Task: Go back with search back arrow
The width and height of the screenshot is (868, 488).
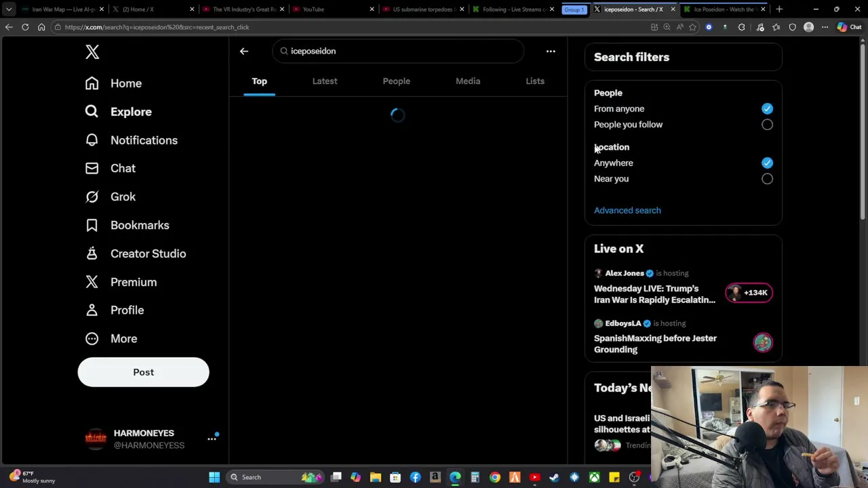Action: (x=244, y=51)
